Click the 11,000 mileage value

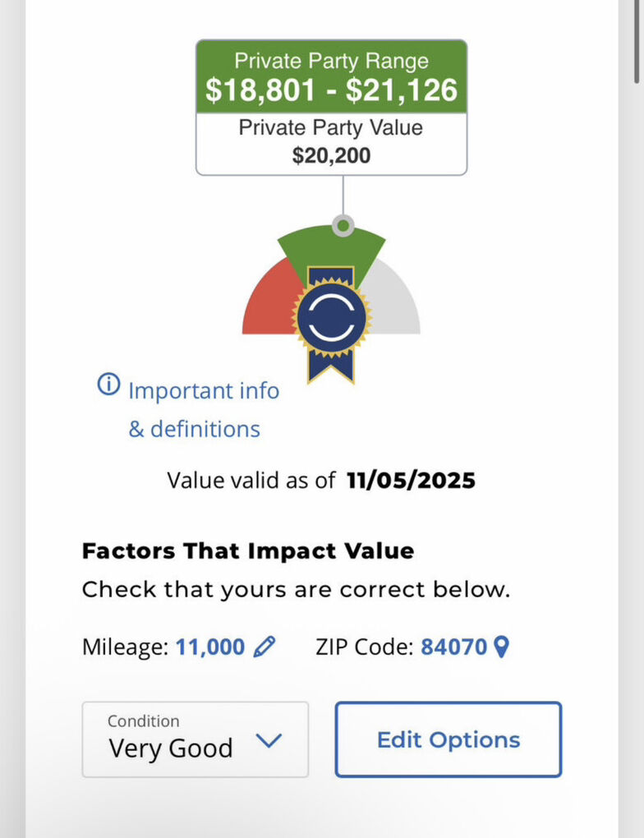(210, 647)
